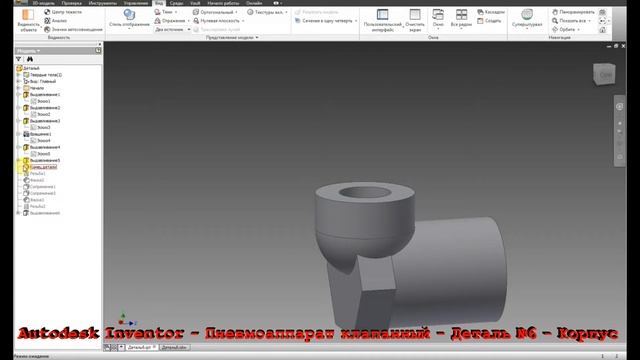Click the browser binoculars search icon
This screenshot has height=360, width=640.
tap(30, 60)
